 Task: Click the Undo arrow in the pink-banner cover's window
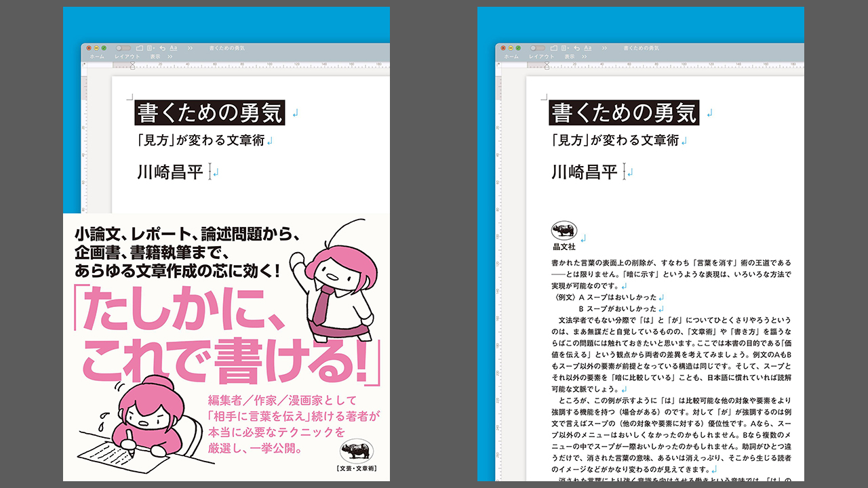pyautogui.click(x=163, y=48)
